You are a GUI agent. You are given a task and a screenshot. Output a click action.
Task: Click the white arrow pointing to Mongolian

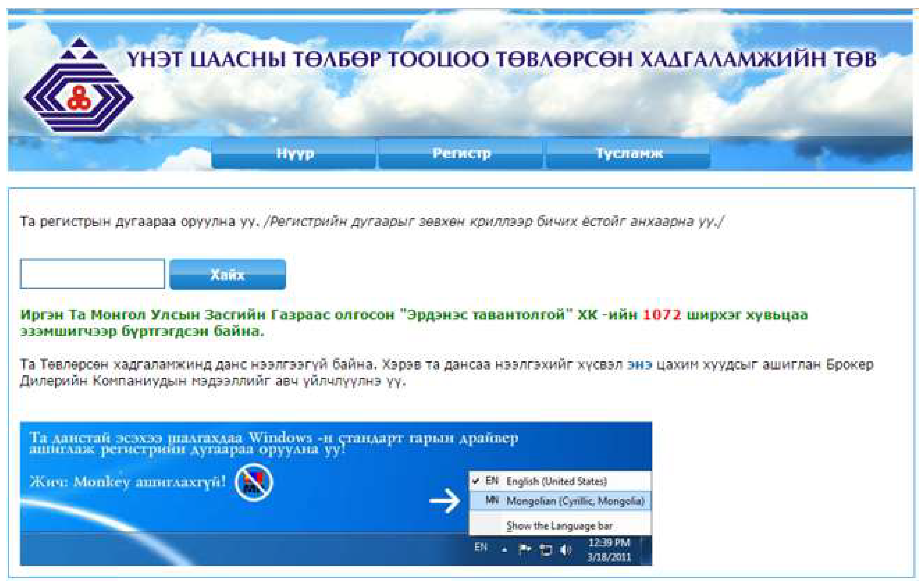(445, 501)
